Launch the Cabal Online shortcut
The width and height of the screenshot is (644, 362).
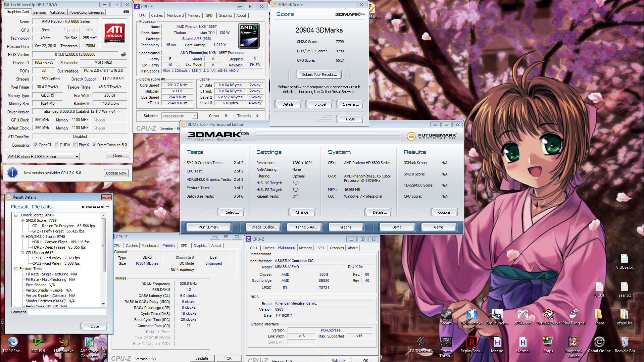point(599,345)
